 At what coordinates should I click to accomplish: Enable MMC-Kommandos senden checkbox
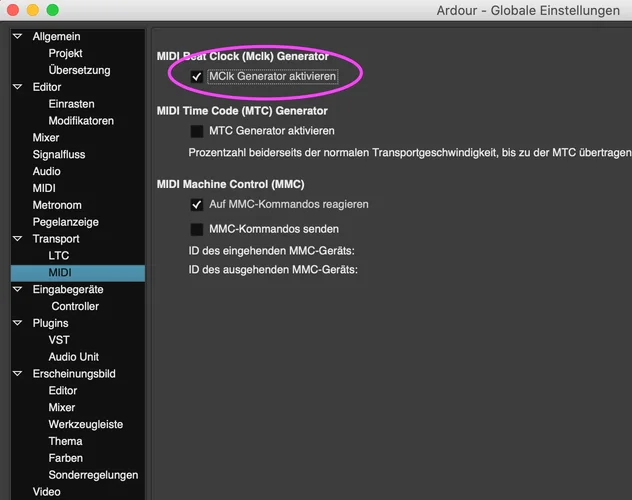coord(197,229)
